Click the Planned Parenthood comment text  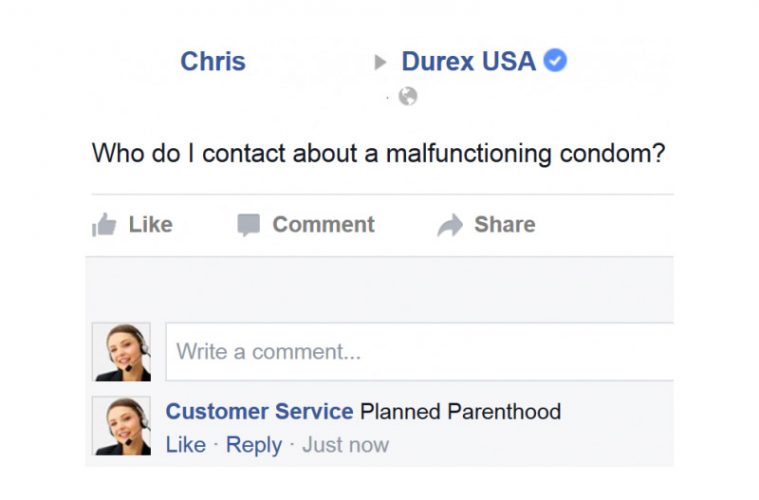pos(460,412)
